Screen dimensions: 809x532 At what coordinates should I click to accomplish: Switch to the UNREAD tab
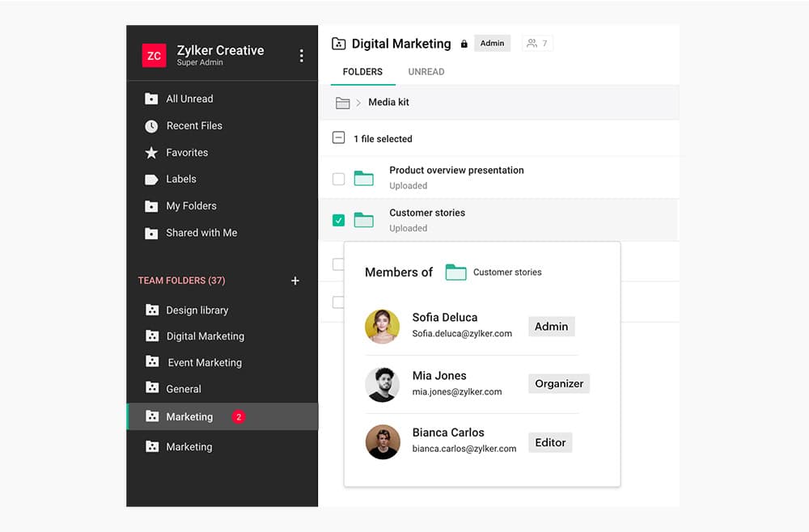point(426,72)
